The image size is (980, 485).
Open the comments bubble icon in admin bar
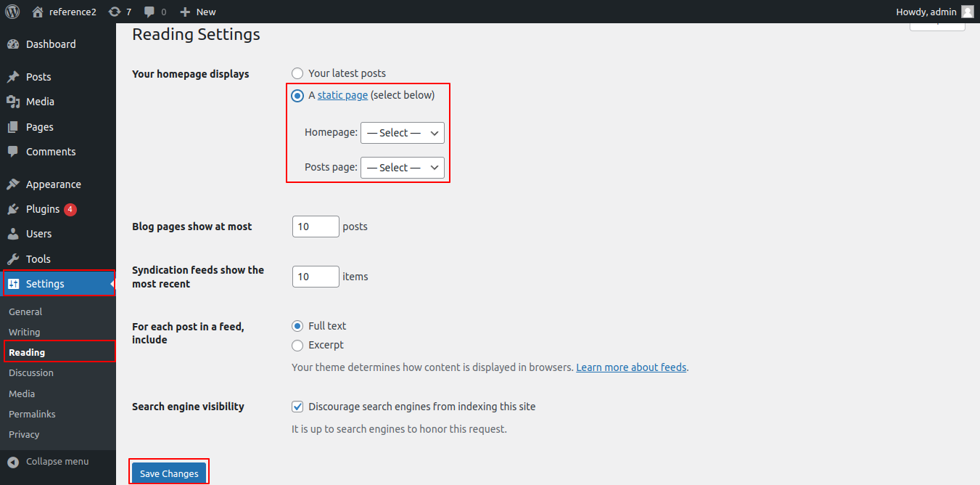[149, 12]
